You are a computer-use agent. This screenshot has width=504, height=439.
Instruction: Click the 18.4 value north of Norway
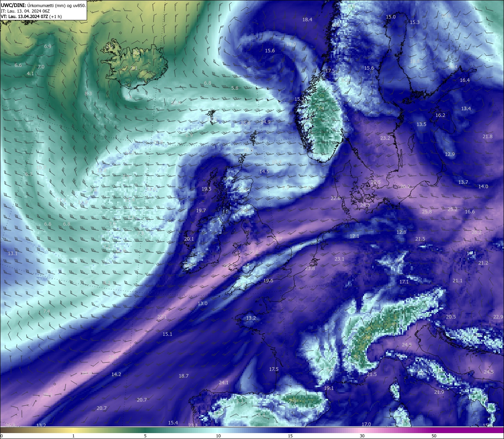[307, 20]
